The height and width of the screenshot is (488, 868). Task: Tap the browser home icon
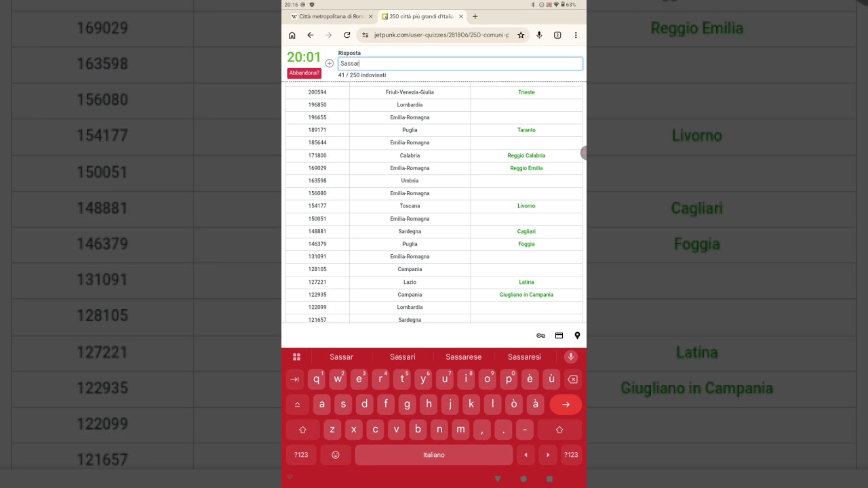pyautogui.click(x=292, y=35)
